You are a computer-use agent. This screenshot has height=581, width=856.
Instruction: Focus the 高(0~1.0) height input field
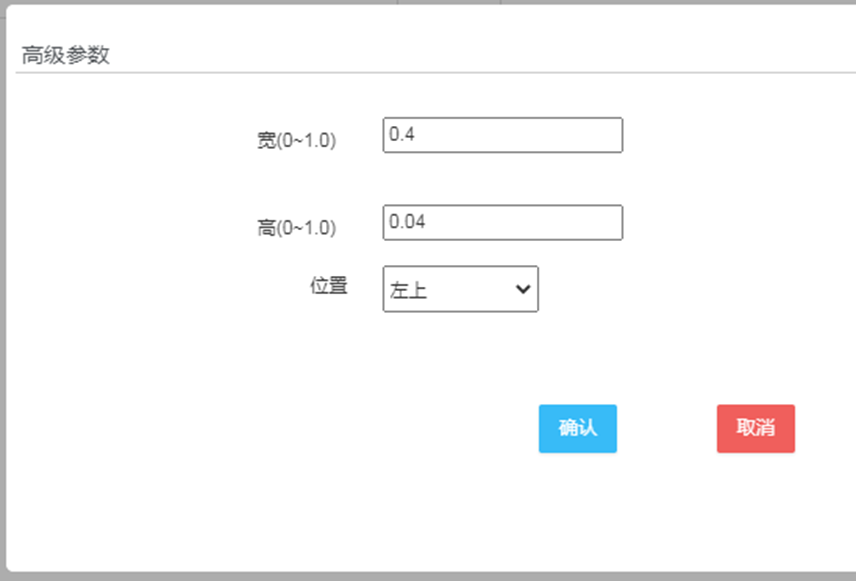[x=502, y=222]
